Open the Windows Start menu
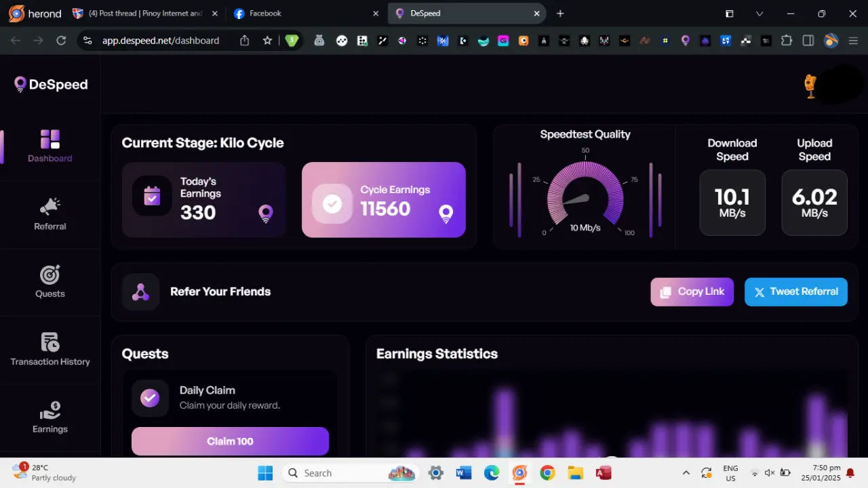The height and width of the screenshot is (488, 868). click(x=265, y=473)
